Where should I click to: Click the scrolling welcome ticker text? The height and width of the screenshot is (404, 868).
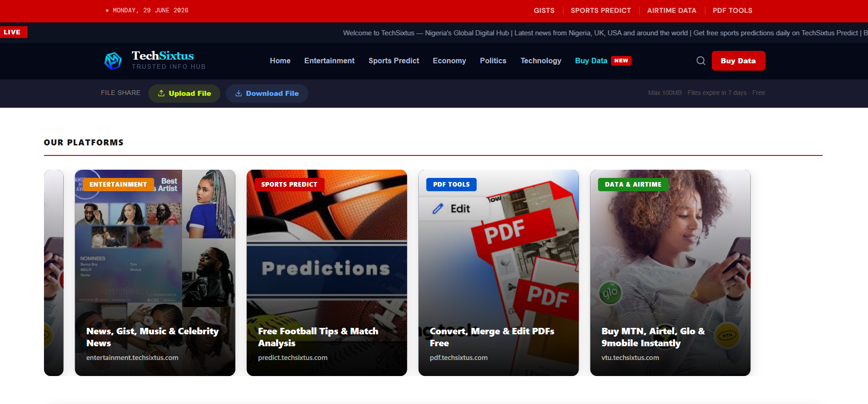[x=605, y=33]
